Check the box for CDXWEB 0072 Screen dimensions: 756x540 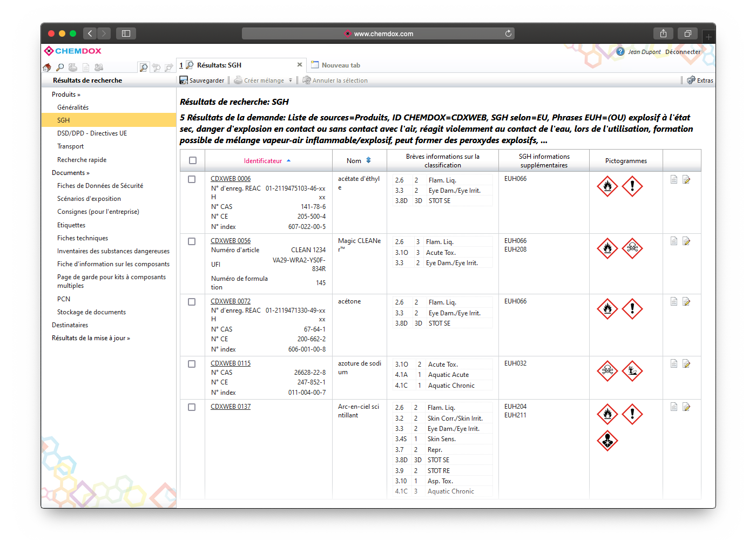(x=192, y=302)
